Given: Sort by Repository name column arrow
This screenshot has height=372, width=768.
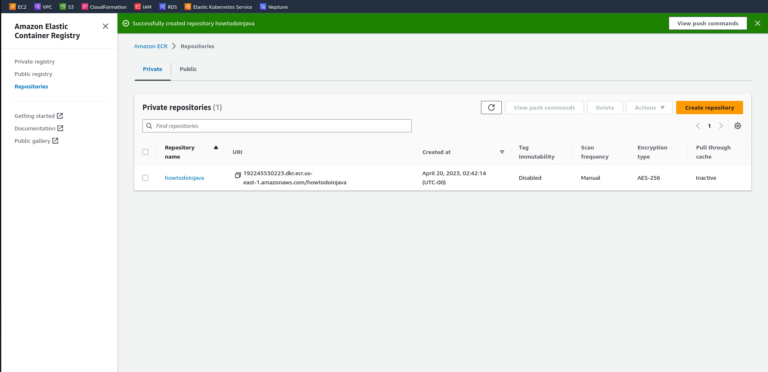Looking at the screenshot, I should [x=216, y=147].
